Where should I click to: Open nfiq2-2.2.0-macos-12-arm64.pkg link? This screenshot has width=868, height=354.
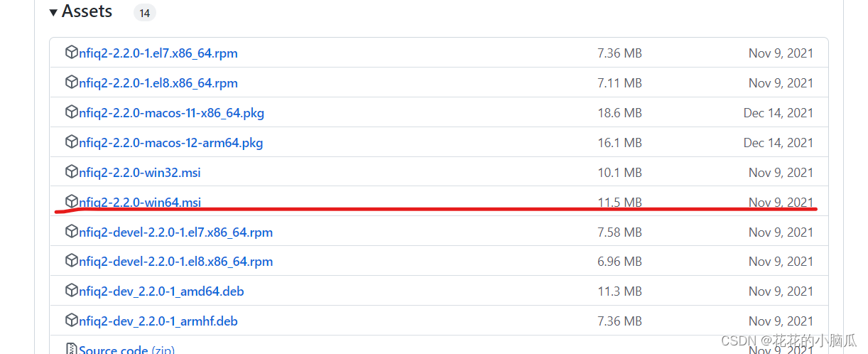[170, 143]
